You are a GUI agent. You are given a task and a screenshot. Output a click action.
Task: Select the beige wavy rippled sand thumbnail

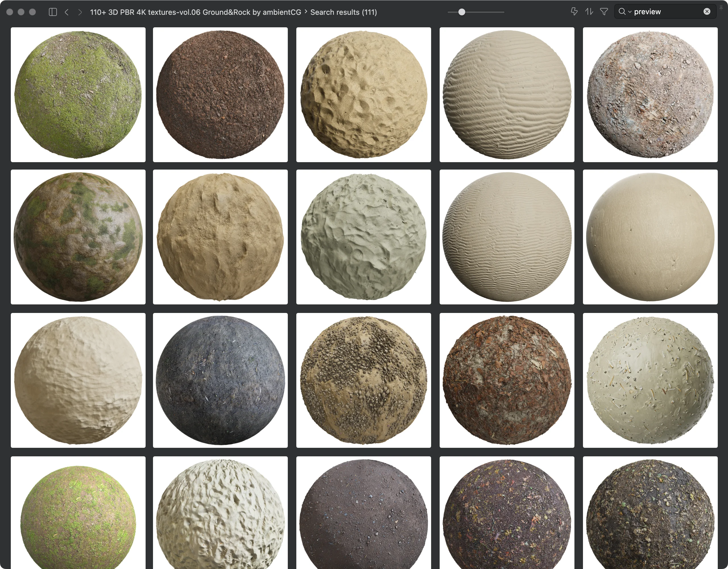507,95
